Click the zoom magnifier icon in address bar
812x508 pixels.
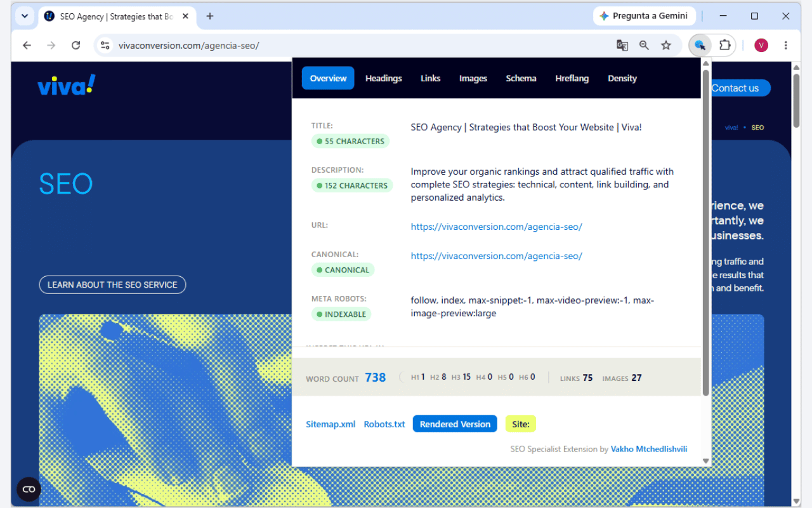pos(644,45)
